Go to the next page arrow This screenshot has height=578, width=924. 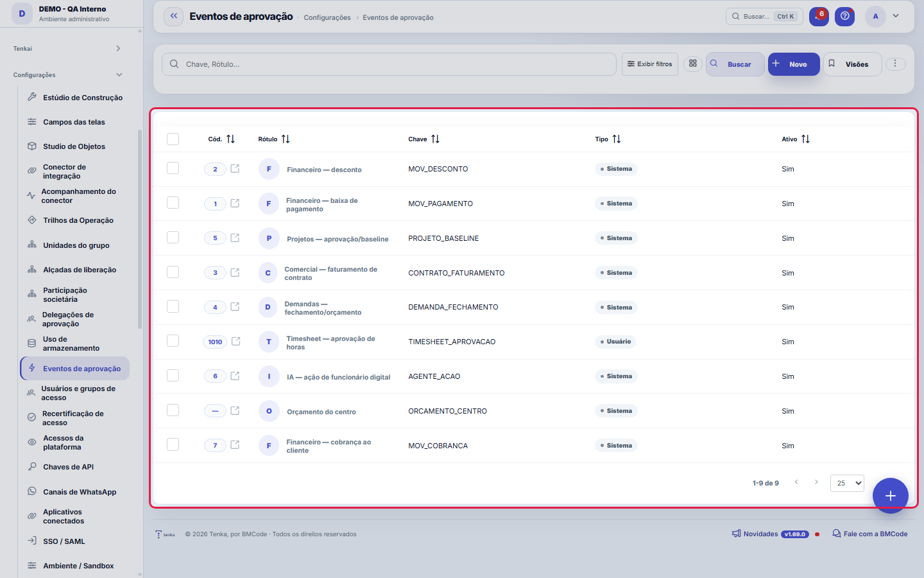(x=816, y=482)
